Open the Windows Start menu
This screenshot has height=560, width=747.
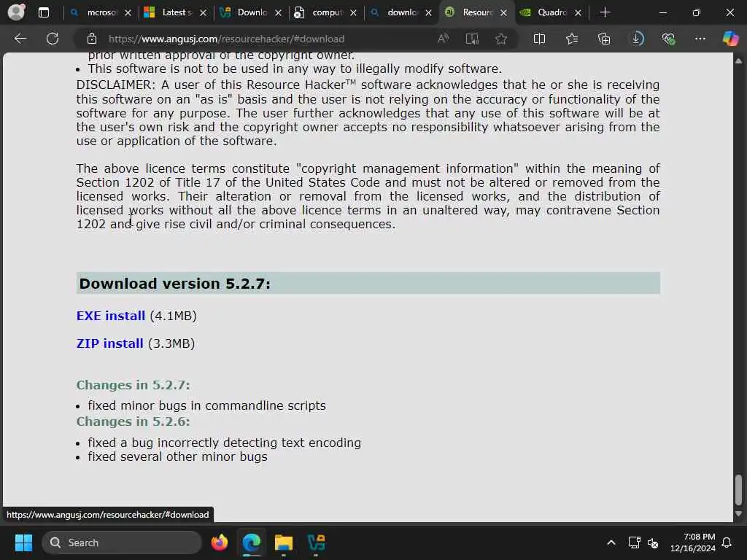click(x=23, y=542)
